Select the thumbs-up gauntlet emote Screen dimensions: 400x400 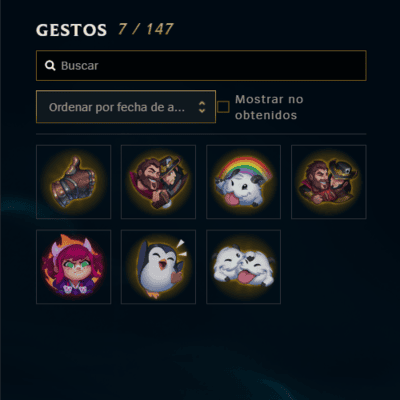[73, 182]
